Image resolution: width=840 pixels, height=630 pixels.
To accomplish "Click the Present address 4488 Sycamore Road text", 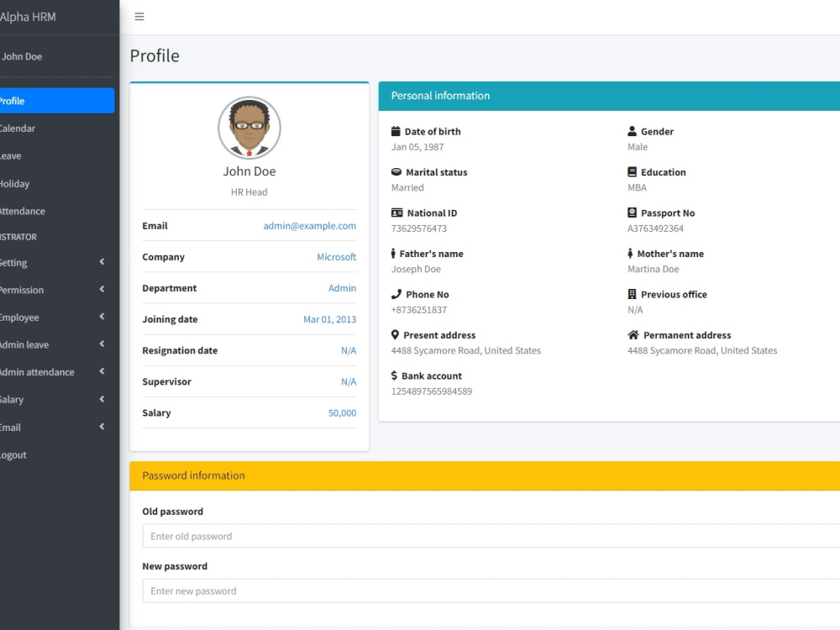I will tap(466, 350).
